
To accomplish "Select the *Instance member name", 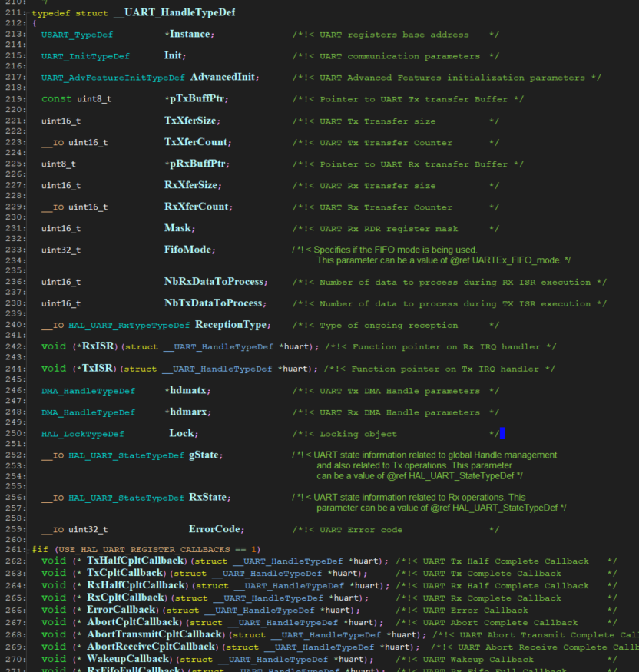I will point(189,34).
